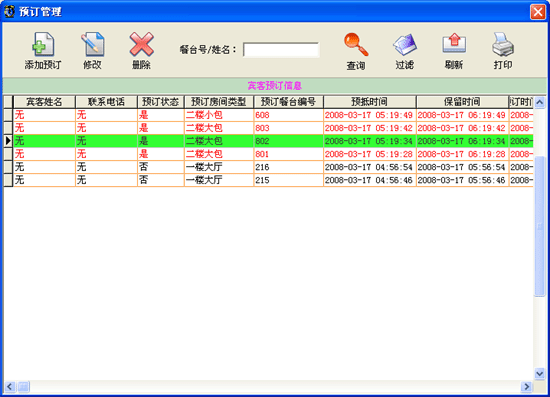Click the 预订餐台编号 column header

click(x=288, y=102)
